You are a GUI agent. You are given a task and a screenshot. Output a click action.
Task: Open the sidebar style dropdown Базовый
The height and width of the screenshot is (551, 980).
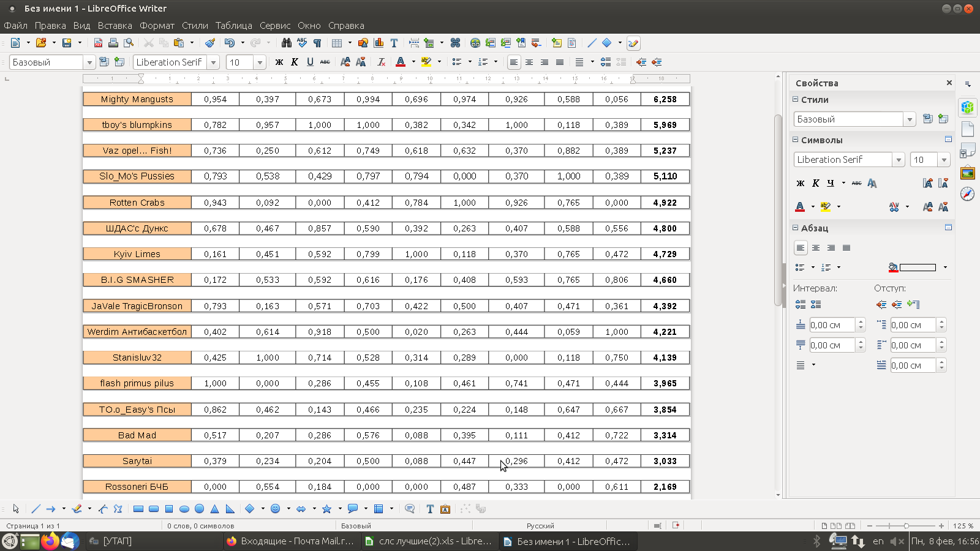[910, 119]
